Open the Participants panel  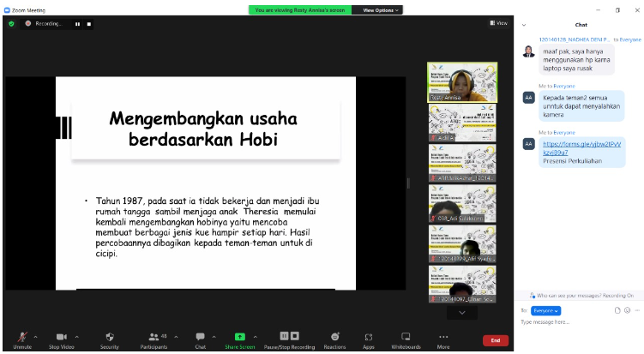click(x=153, y=338)
